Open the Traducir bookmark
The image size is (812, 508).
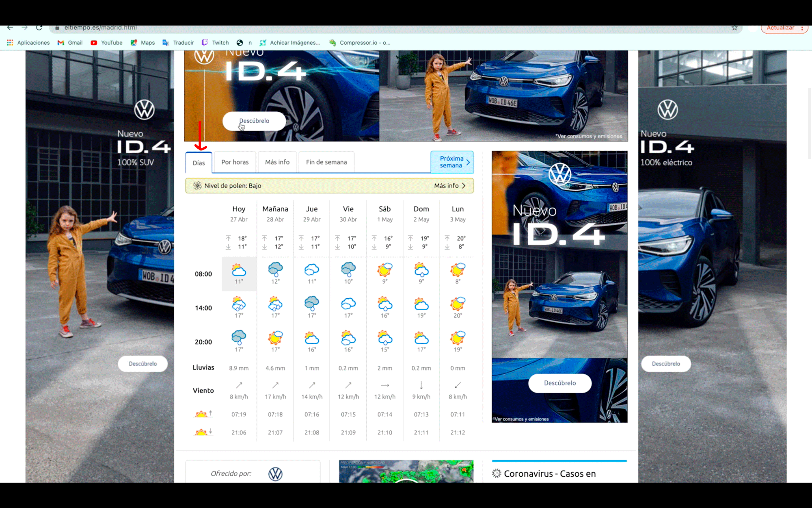coord(178,43)
